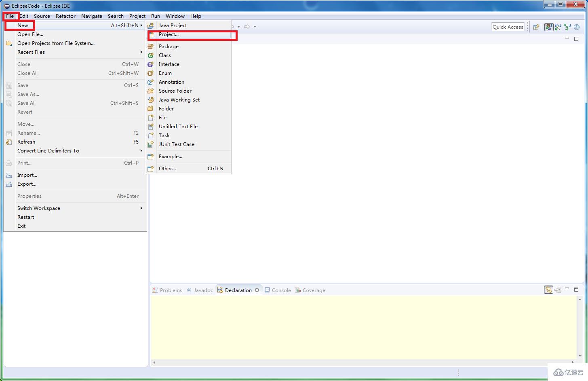Open the Source menu
Viewport: 588px width, 381px height.
tap(42, 16)
